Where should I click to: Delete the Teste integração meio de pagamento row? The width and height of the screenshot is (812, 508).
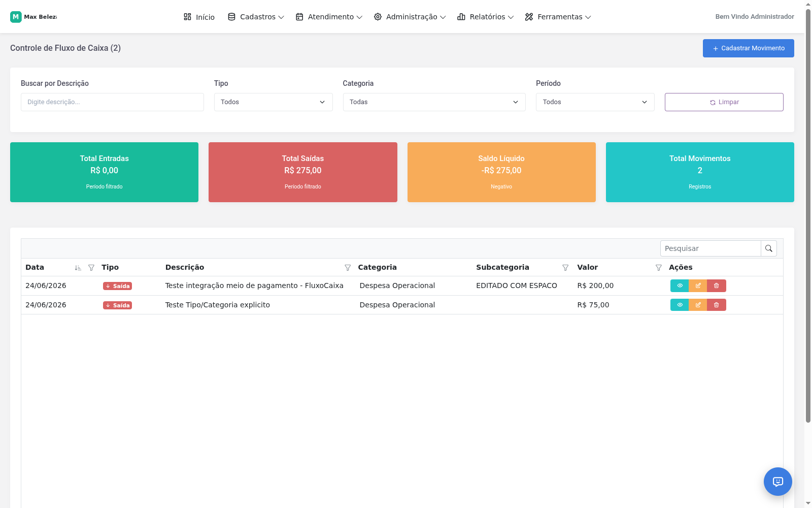(x=717, y=285)
